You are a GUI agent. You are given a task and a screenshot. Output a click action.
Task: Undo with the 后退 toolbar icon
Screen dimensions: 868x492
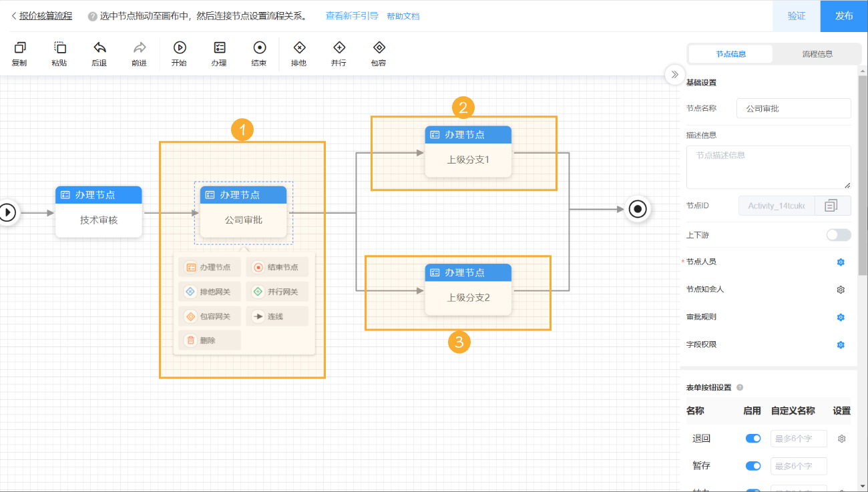click(99, 48)
